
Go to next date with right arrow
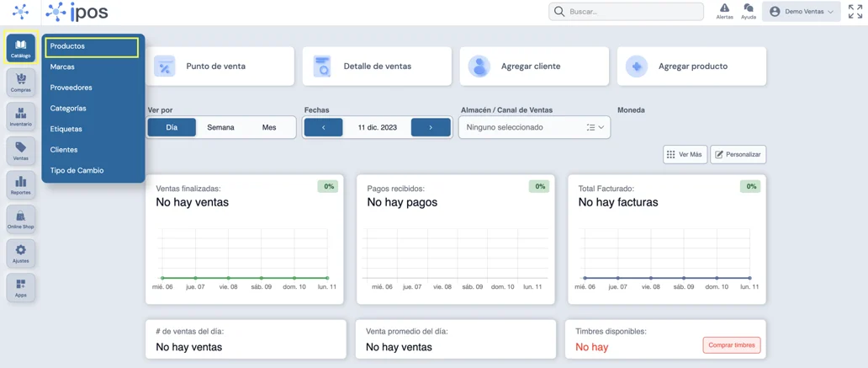click(431, 127)
